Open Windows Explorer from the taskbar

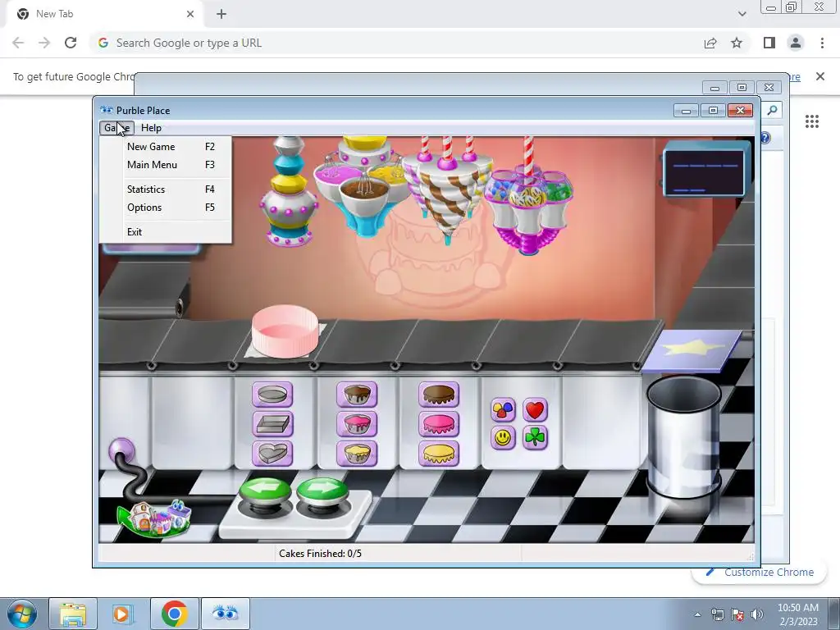[73, 614]
